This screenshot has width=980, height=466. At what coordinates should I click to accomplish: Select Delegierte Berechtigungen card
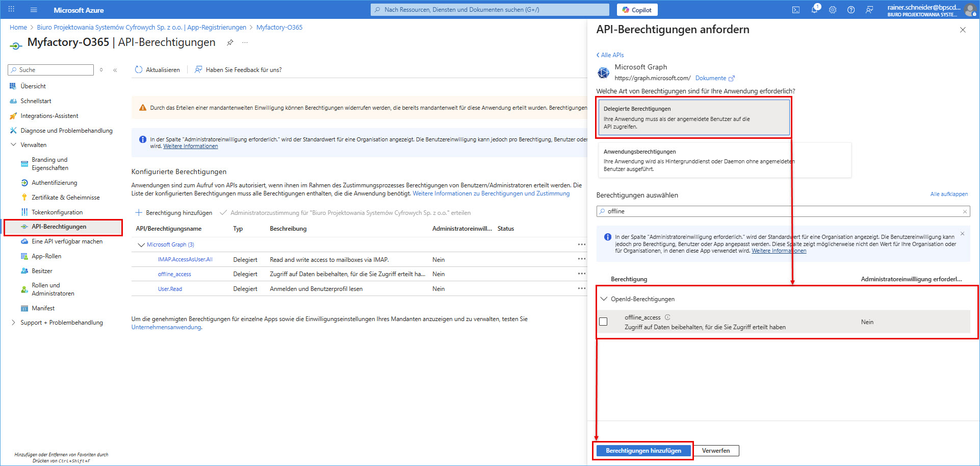tap(694, 117)
